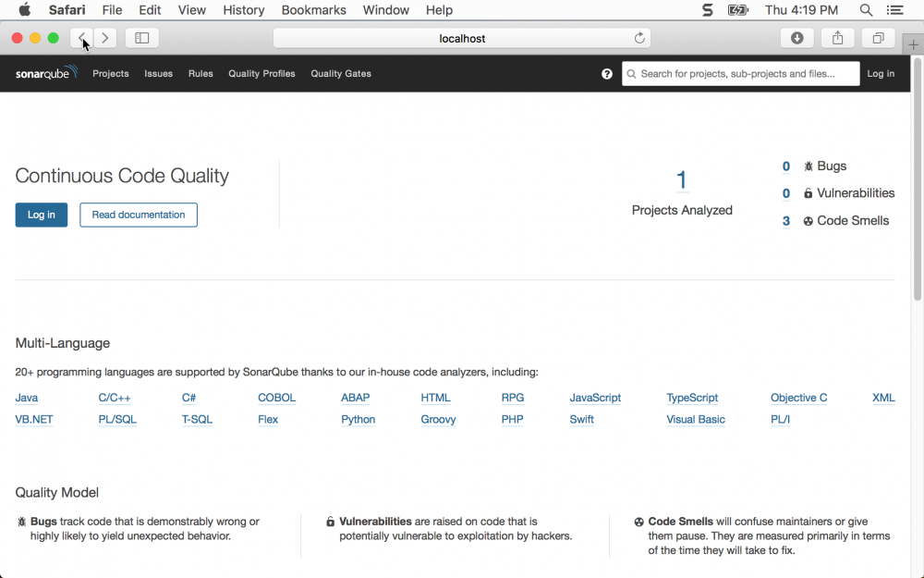Open the Bookmarks menu

pos(313,10)
